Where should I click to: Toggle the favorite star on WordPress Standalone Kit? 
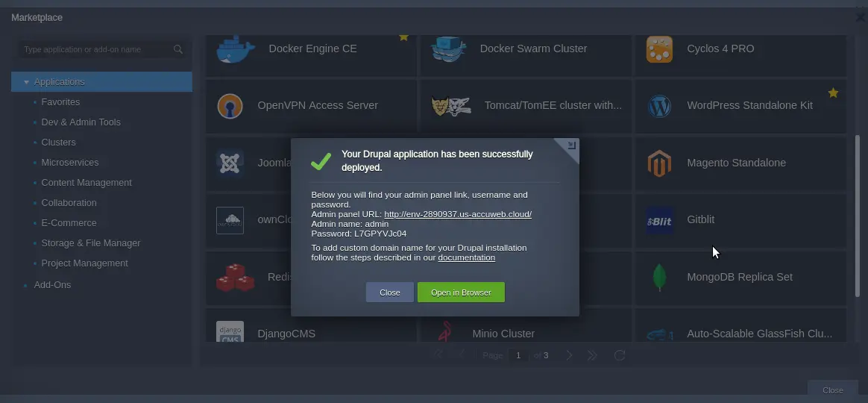click(833, 93)
